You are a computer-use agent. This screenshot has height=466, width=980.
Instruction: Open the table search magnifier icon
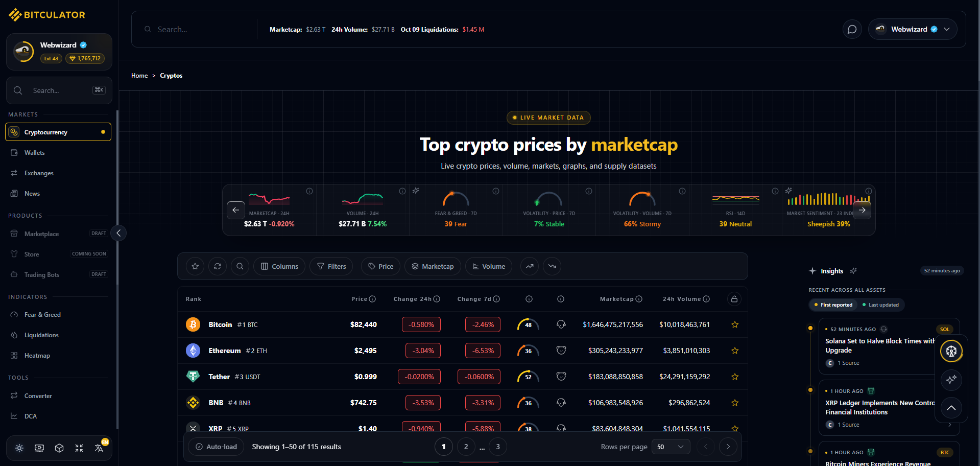click(x=240, y=266)
